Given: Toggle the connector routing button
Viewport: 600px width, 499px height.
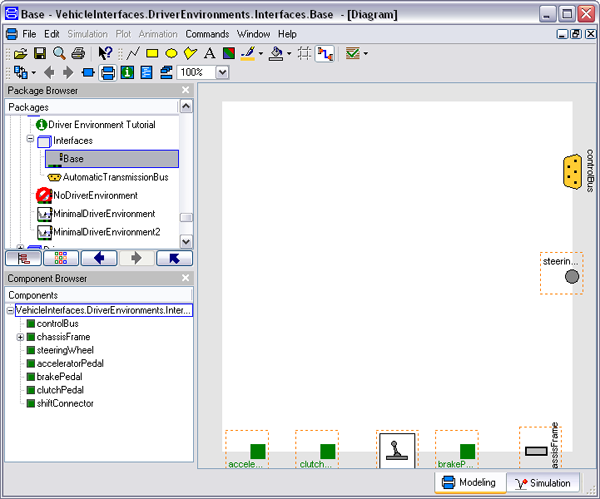Looking at the screenshot, I should point(324,53).
